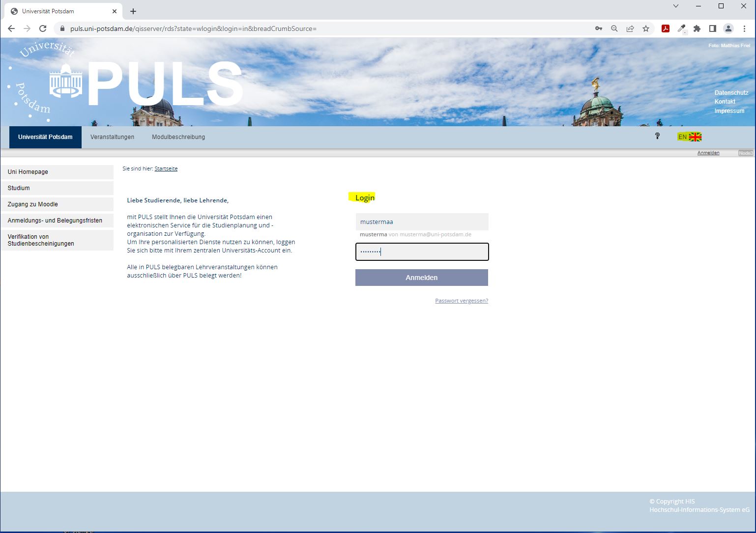This screenshot has width=756, height=533.
Task: Open the browser extensions puzzle icon
Action: (x=697, y=28)
